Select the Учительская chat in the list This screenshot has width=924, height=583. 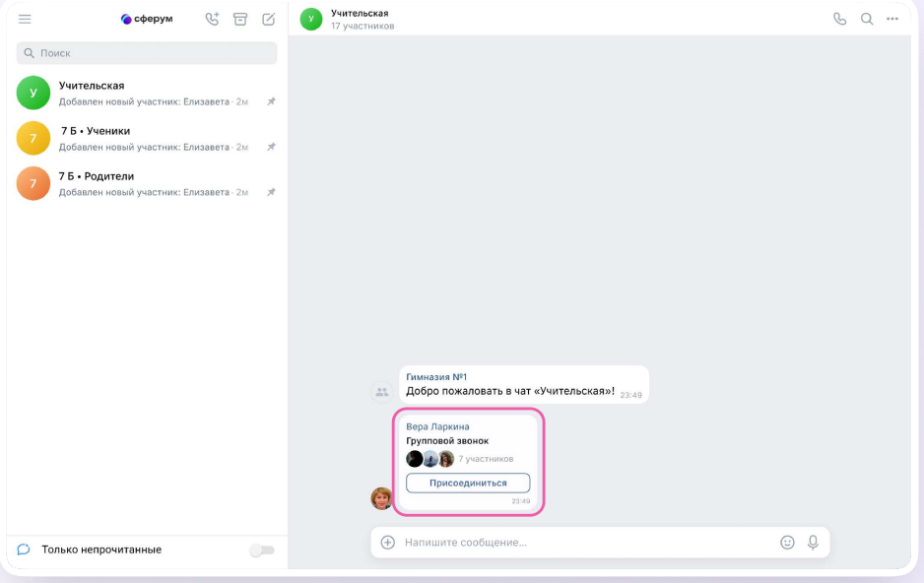pyautogui.click(x=147, y=93)
